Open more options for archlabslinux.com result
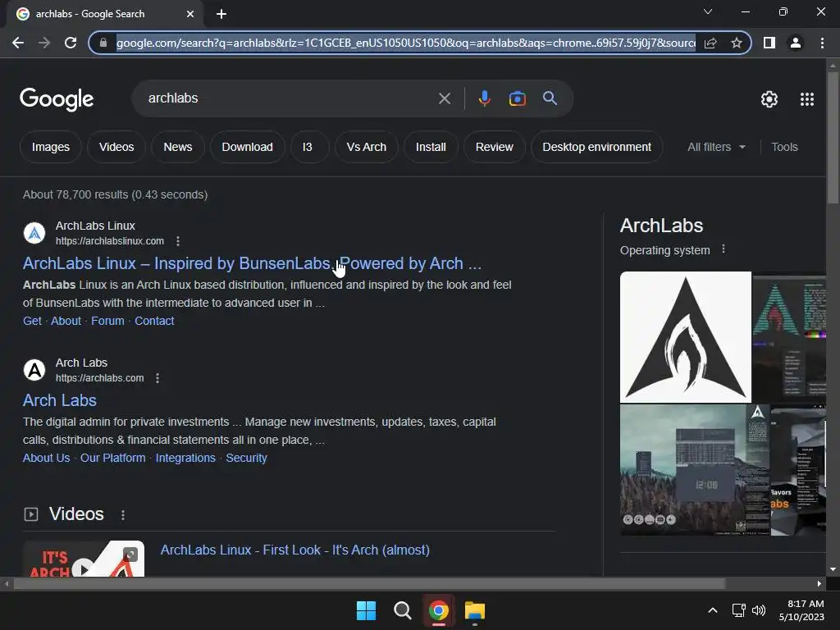Image resolution: width=840 pixels, height=630 pixels. click(178, 241)
